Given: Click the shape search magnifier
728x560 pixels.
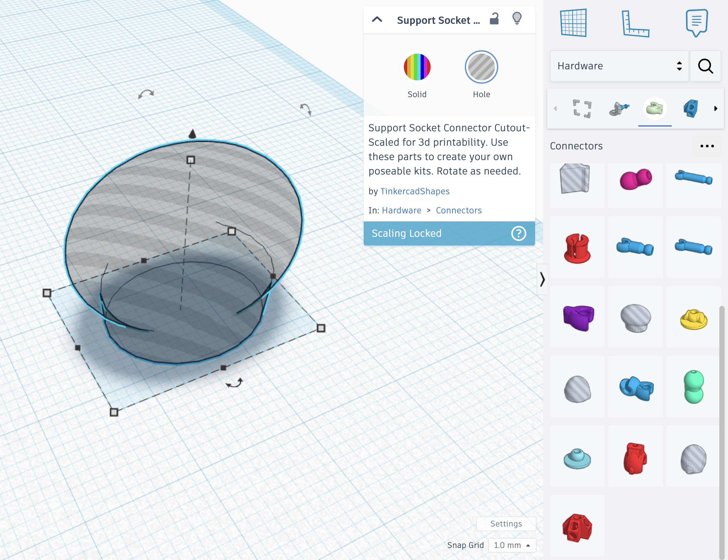Looking at the screenshot, I should (705, 66).
